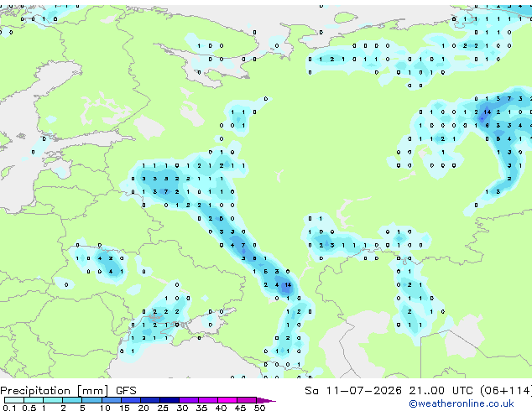The height and width of the screenshot is (411, 532).
Task: Choose the 5–10 mm legend swatch
Action: tap(91, 400)
